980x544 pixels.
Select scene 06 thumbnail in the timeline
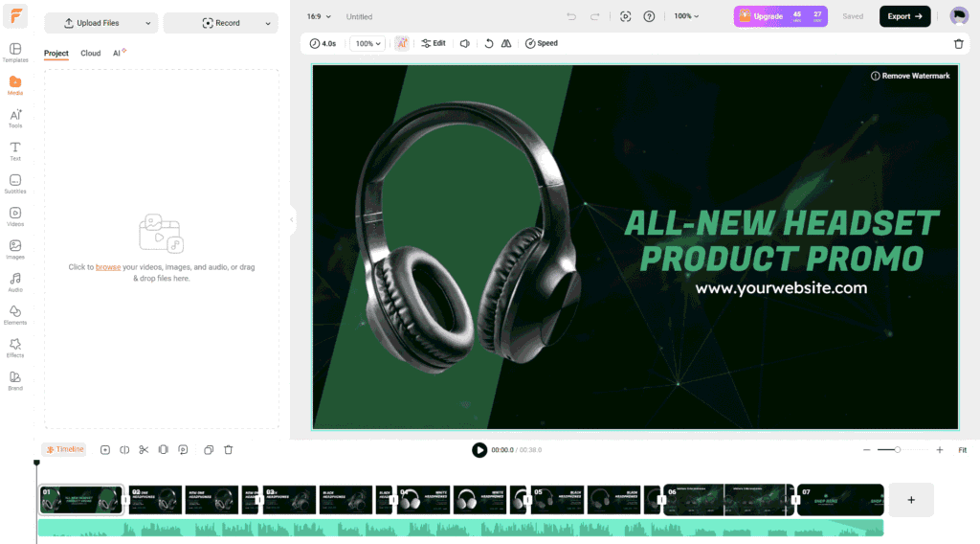[728, 500]
